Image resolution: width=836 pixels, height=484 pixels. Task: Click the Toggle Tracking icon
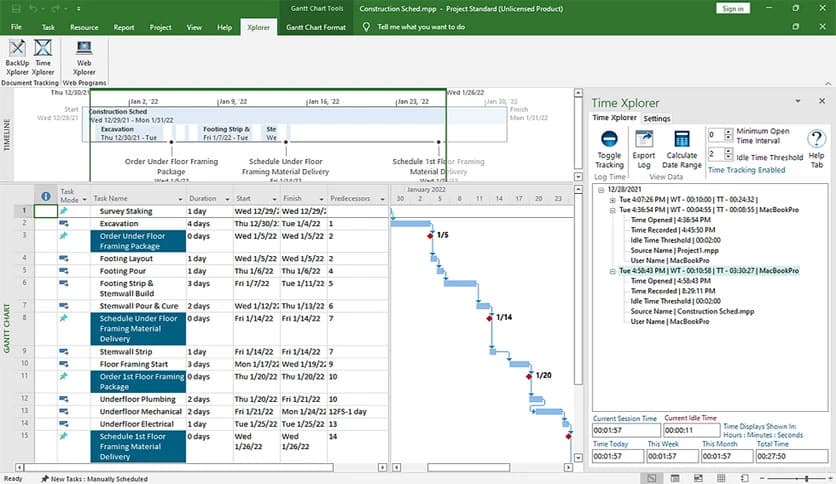coord(609,147)
